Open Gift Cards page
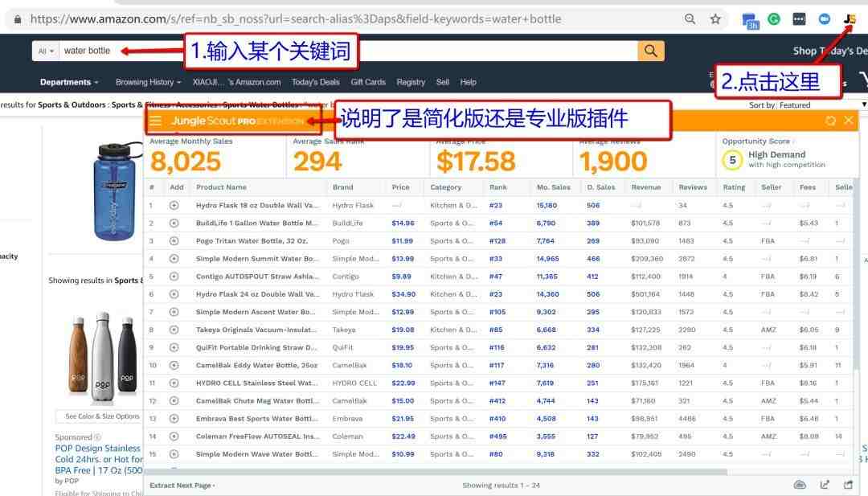The width and height of the screenshot is (868, 496). (x=368, y=82)
